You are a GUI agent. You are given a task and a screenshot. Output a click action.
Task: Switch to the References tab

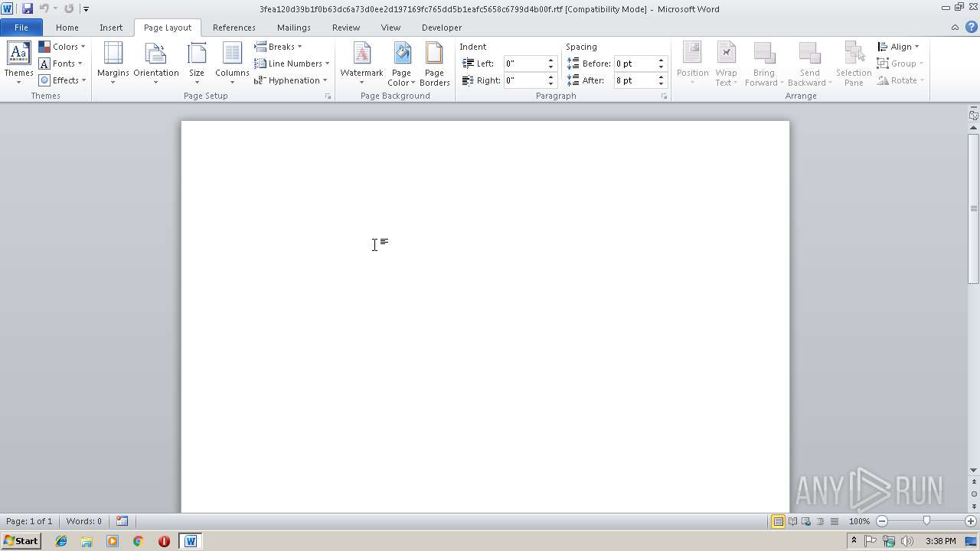pos(234,28)
